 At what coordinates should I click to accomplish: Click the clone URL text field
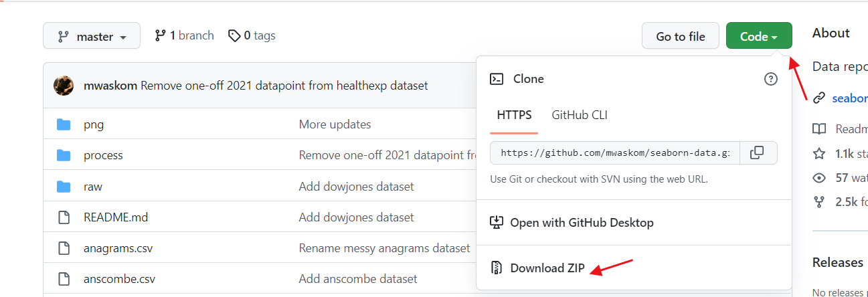click(x=616, y=153)
